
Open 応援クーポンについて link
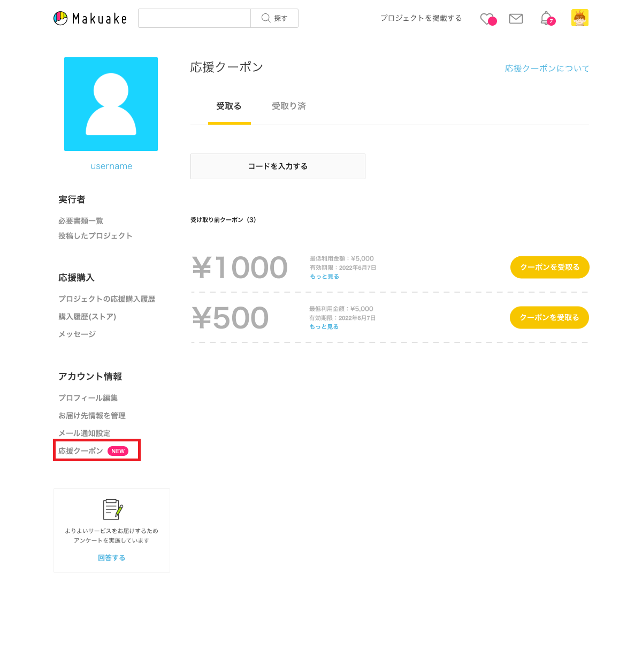547,68
